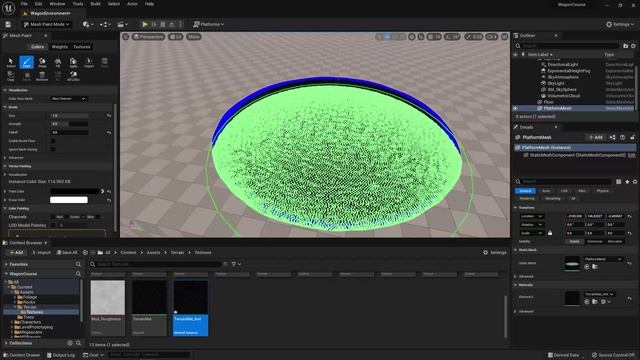Click the Paint Color black swatch
This screenshot has height=360, width=640.
coord(75,191)
